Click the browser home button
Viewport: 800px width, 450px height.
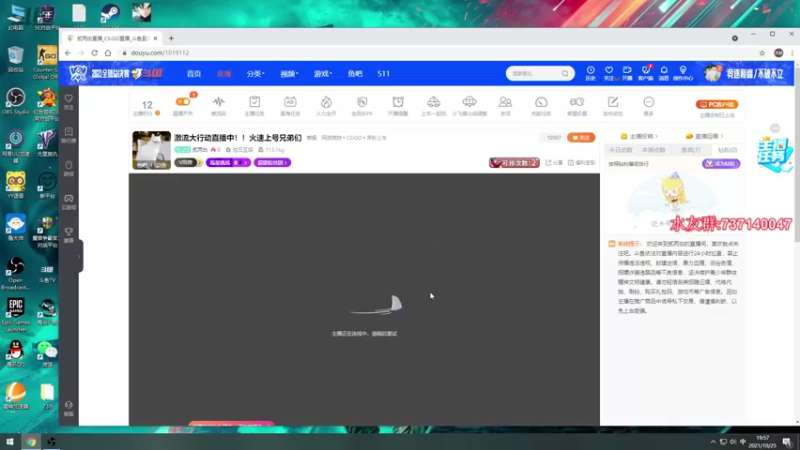(108, 53)
